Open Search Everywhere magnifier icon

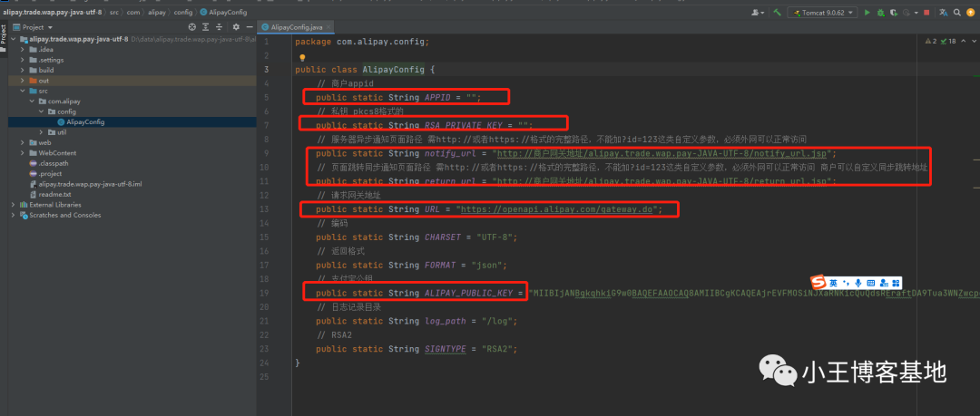(x=957, y=13)
